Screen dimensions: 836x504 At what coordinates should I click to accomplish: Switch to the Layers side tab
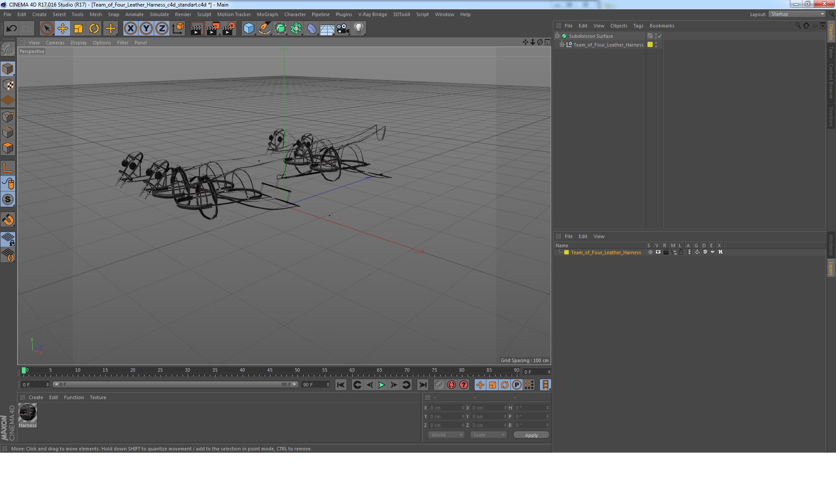click(x=831, y=268)
